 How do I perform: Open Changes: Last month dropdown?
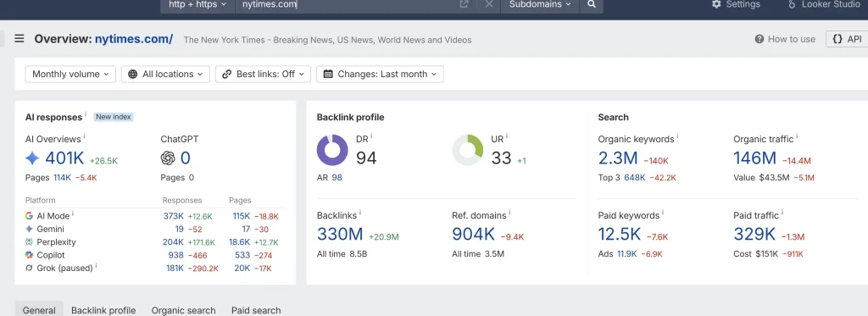380,75
